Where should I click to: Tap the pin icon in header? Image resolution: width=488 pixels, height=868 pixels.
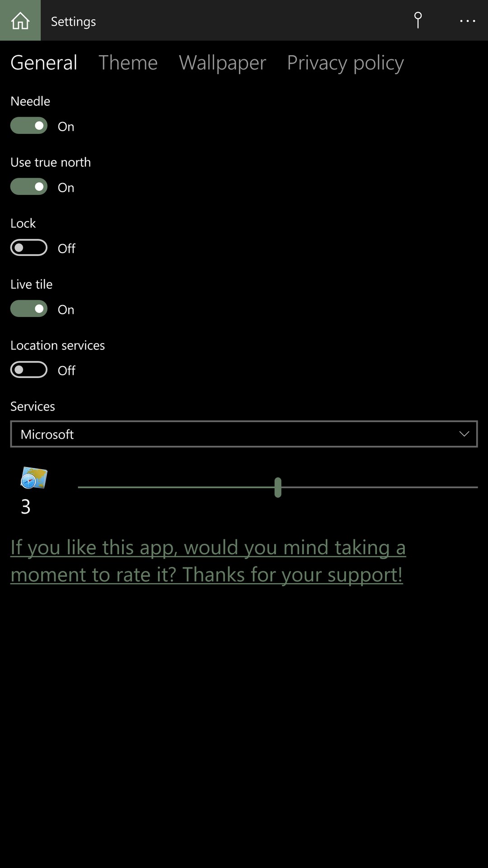pos(418,20)
